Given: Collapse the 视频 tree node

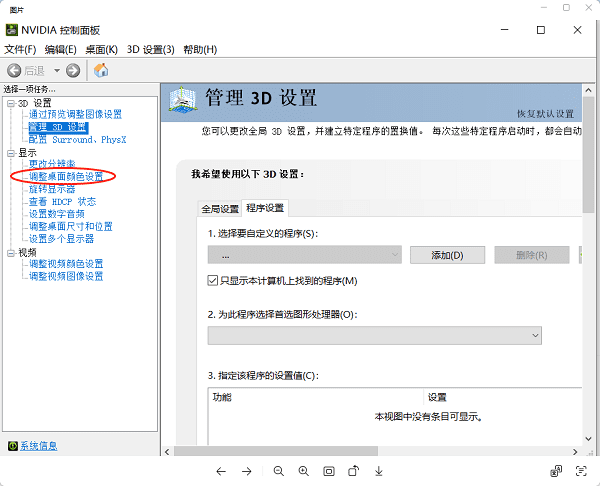Looking at the screenshot, I should tap(11, 253).
